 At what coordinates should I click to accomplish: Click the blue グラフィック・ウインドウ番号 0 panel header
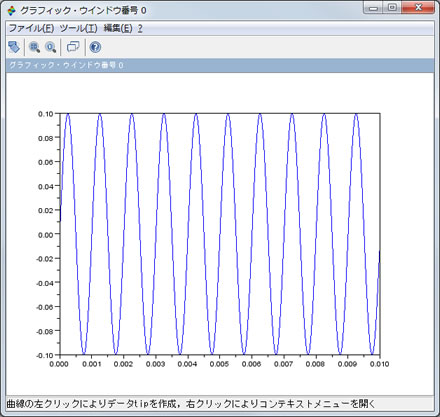tap(220, 65)
